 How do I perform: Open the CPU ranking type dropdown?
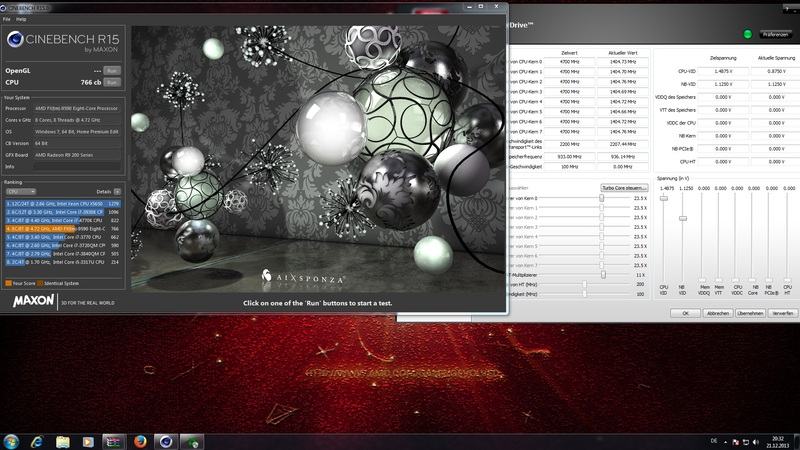point(21,191)
